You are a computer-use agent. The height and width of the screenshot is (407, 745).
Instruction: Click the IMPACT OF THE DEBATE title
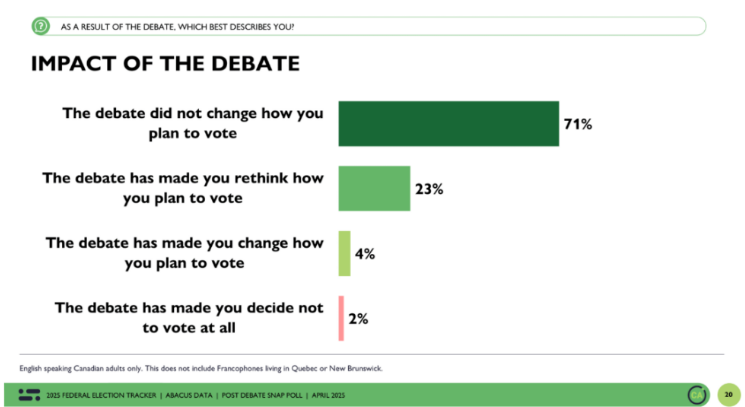(165, 63)
